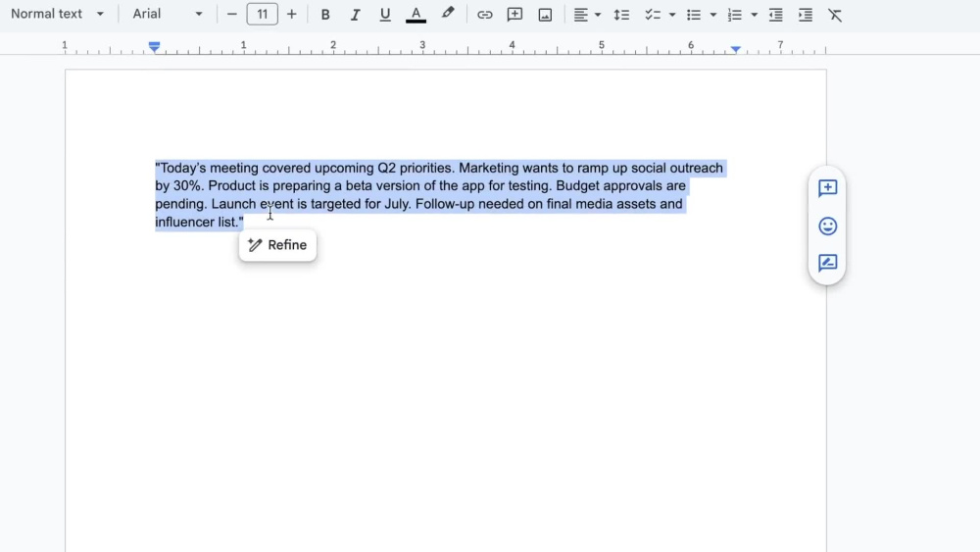Viewport: 980px width, 552px height.
Task: Increase the paragraph indent
Action: pyautogui.click(x=806, y=15)
